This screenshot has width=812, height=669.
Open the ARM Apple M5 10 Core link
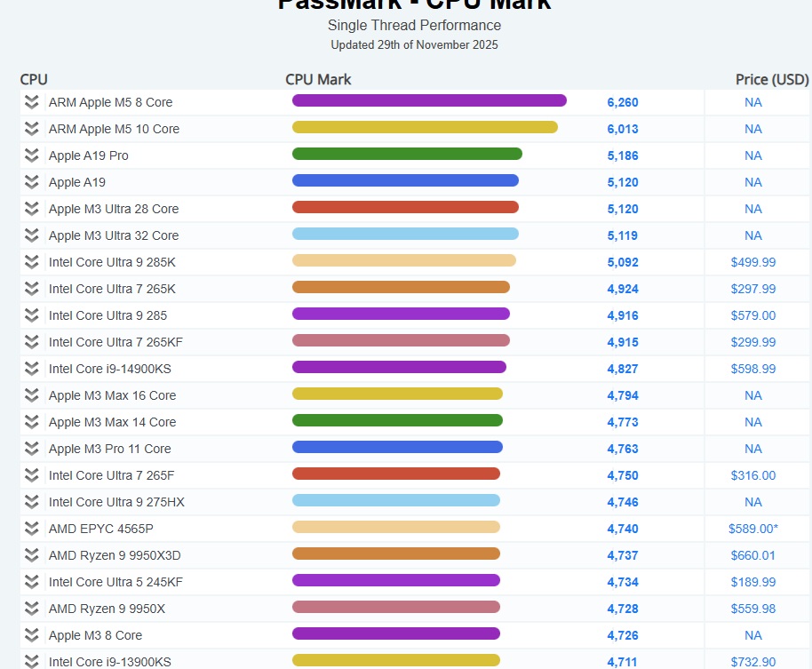tap(114, 129)
